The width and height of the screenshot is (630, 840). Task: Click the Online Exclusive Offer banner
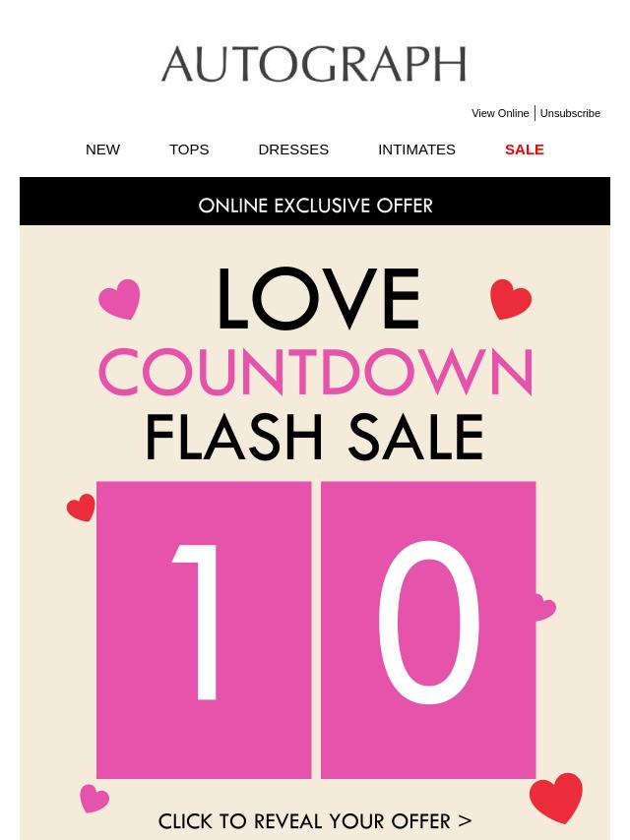(315, 202)
